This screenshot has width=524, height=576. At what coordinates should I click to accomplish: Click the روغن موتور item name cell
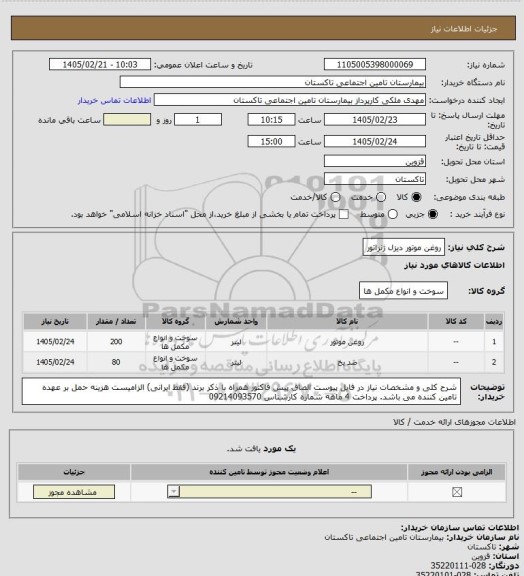(x=347, y=342)
